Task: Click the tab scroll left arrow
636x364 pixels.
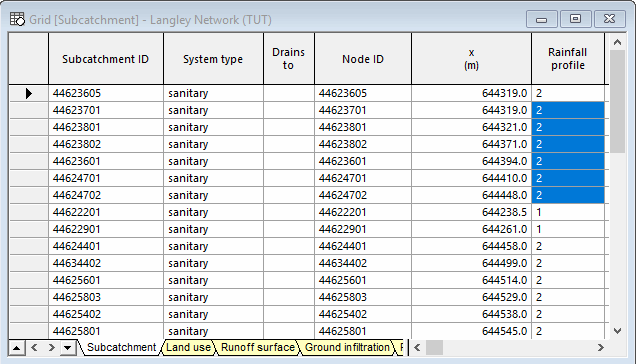Action: 34,348
